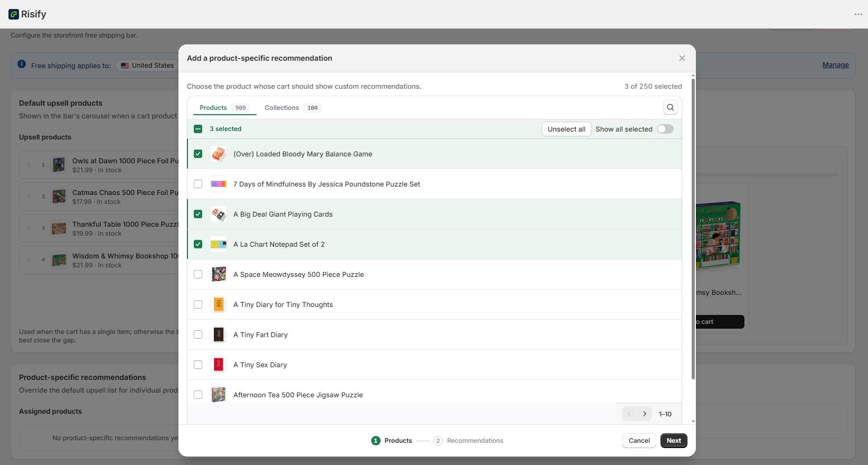Check Afternoon Tea 500 Piece Jigsaw Puzzle checkbox
This screenshot has height=465, width=868.
pyautogui.click(x=198, y=395)
